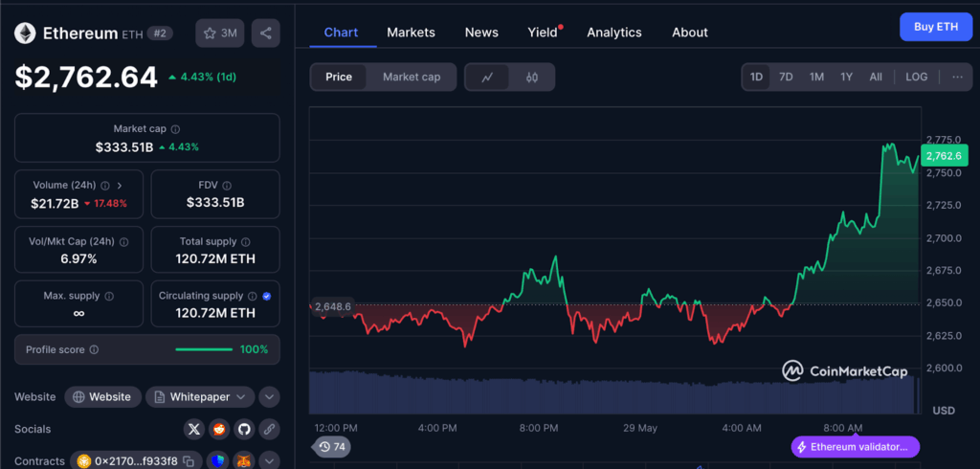Screen dimensions: 980x469
Task: Click the MetaMask fox icon
Action: 244,461
